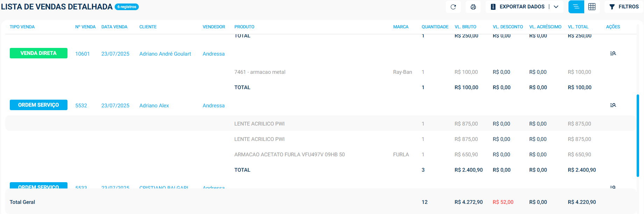Screen dimensions: 644x214
Task: Switch to detailed list view
Action: click(576, 7)
